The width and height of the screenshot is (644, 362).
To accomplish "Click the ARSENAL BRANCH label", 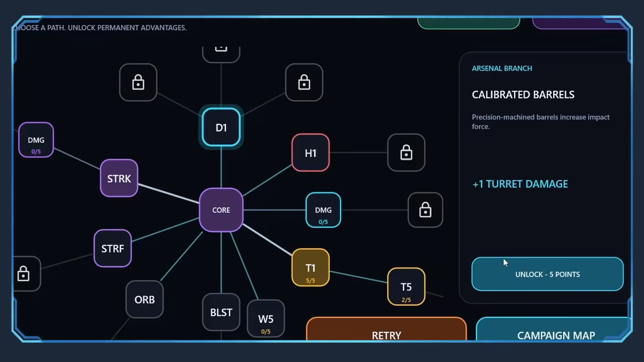I will coord(502,69).
